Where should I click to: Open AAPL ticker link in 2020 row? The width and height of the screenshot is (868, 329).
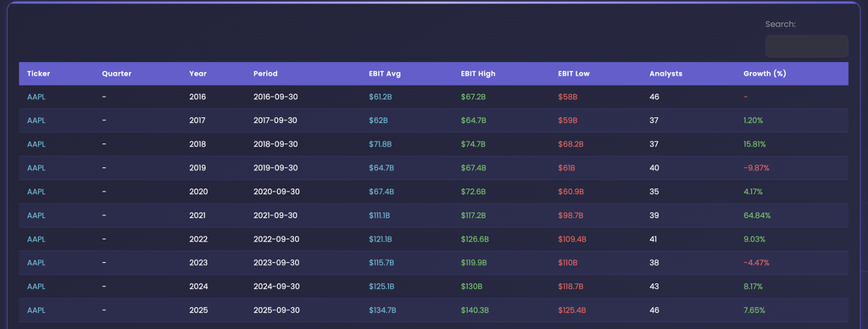coord(36,192)
